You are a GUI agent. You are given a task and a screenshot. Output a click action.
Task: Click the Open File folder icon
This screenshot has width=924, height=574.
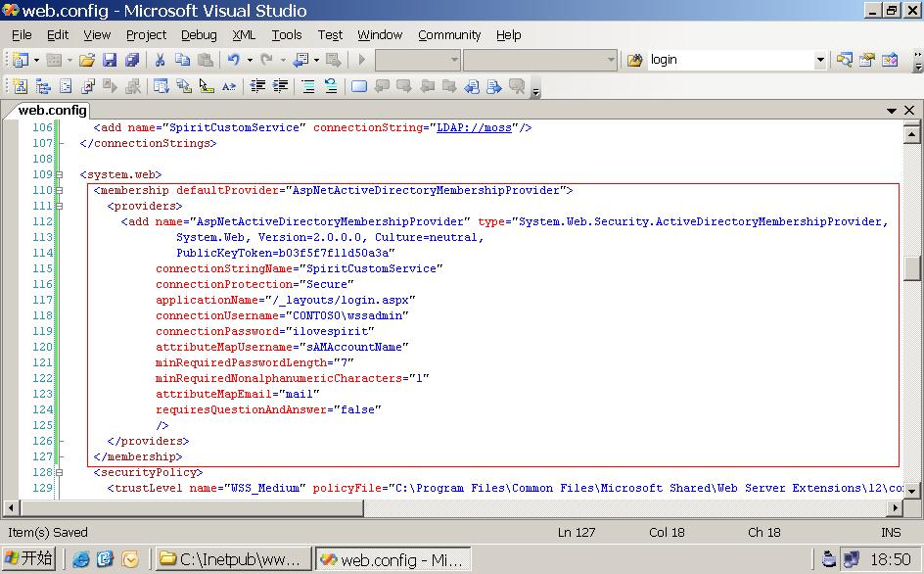(87, 60)
